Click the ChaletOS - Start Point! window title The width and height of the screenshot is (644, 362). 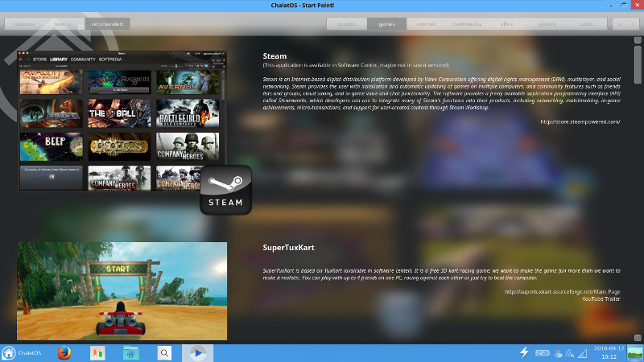303,6
